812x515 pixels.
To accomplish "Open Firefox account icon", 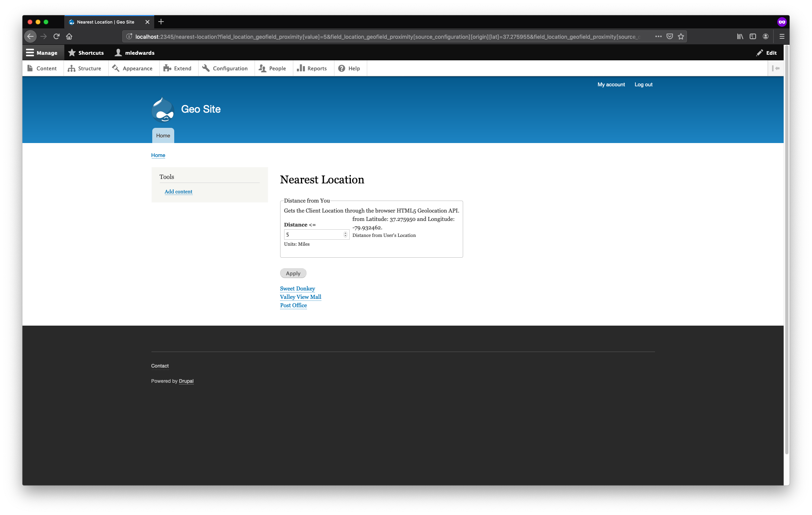I will coord(766,36).
